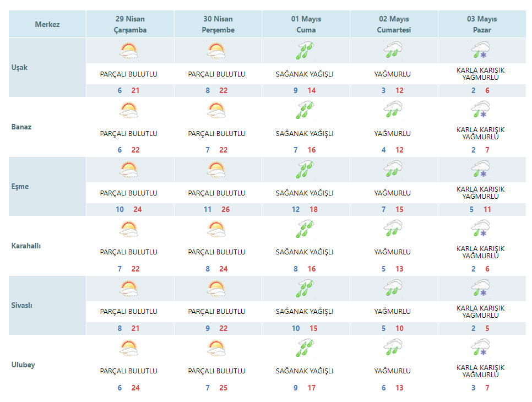The width and height of the screenshot is (532, 402).
Task: Select the 29 Nisan Çarşamba column header
Action: pos(130,25)
